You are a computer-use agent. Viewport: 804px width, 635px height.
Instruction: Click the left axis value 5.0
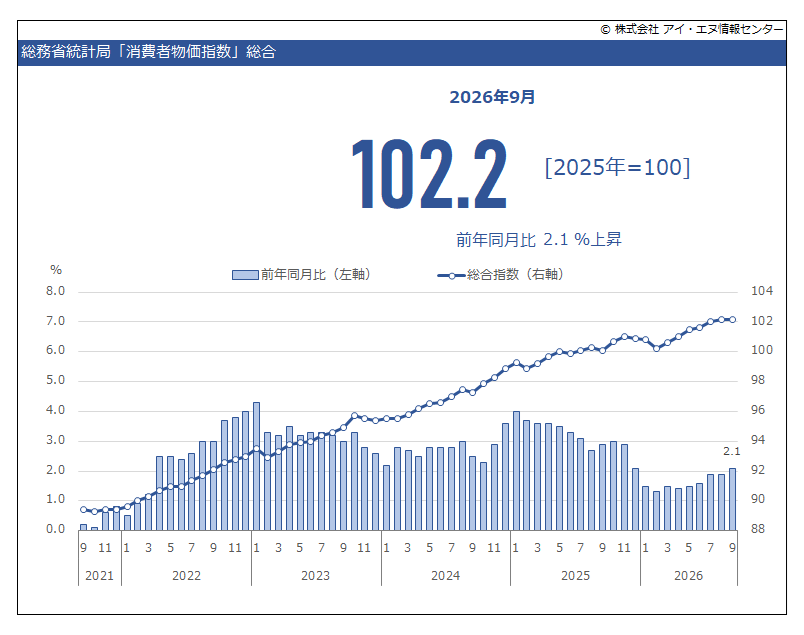click(x=55, y=380)
